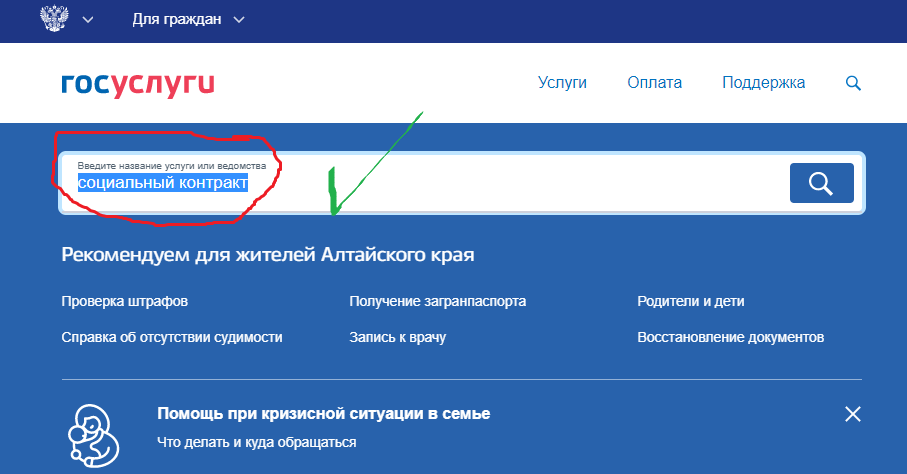This screenshot has width=907, height=474.
Task: Open "Помощь при кризисной ситуации в семье" banner
Action: [323, 414]
